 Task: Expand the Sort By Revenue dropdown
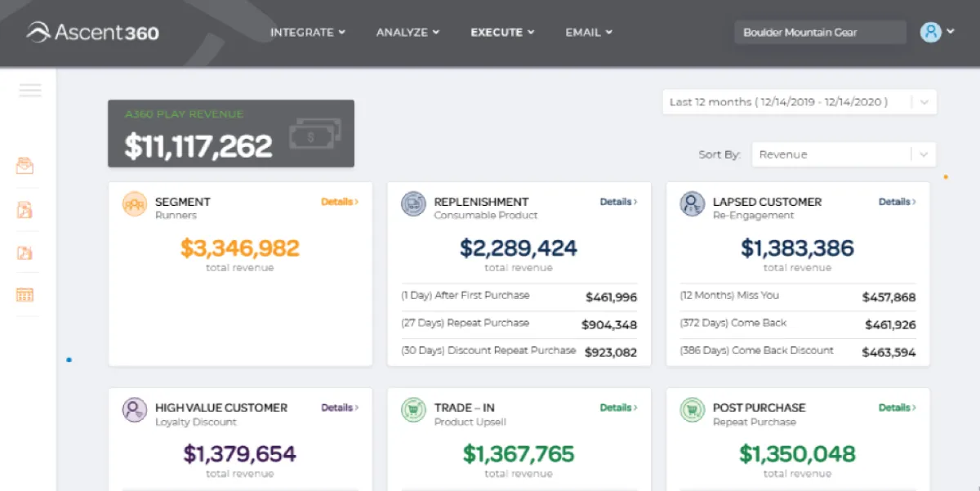(x=843, y=154)
